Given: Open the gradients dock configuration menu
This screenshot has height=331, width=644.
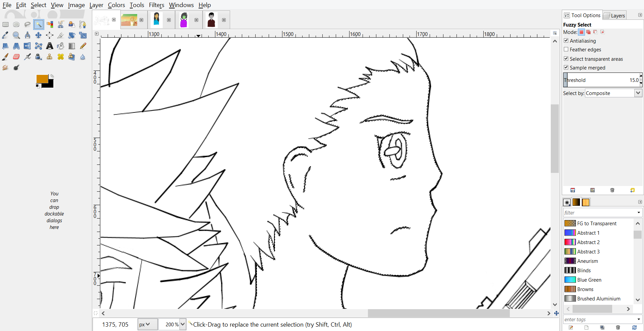Looking at the screenshot, I should pos(640,202).
